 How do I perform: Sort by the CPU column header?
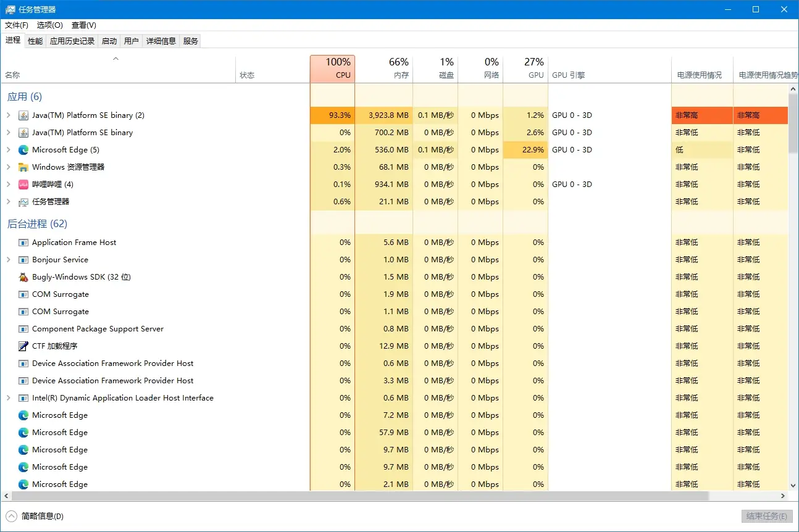pos(332,69)
